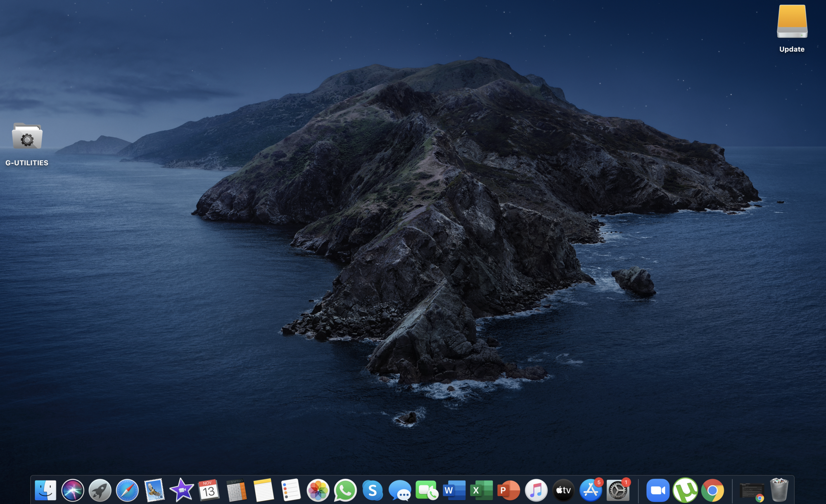Screen dimensions: 826x504
Task: Launch Microsoft Word
Action: click(454, 490)
